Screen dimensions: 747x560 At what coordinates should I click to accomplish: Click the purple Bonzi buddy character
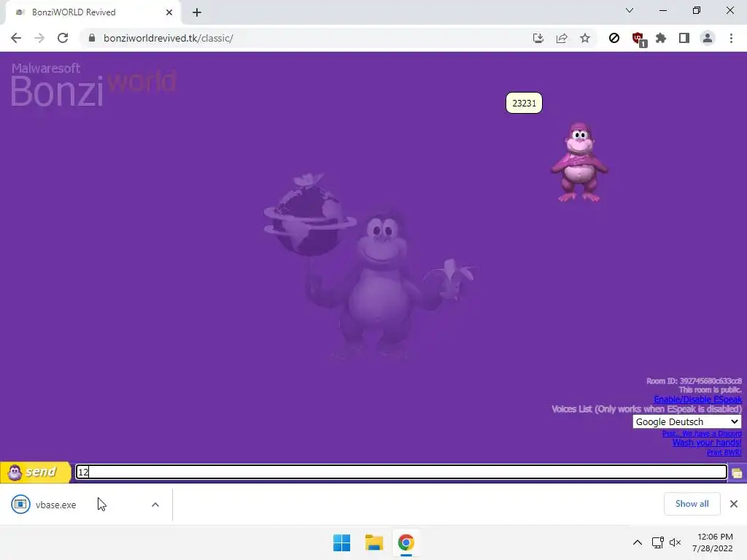point(578,162)
